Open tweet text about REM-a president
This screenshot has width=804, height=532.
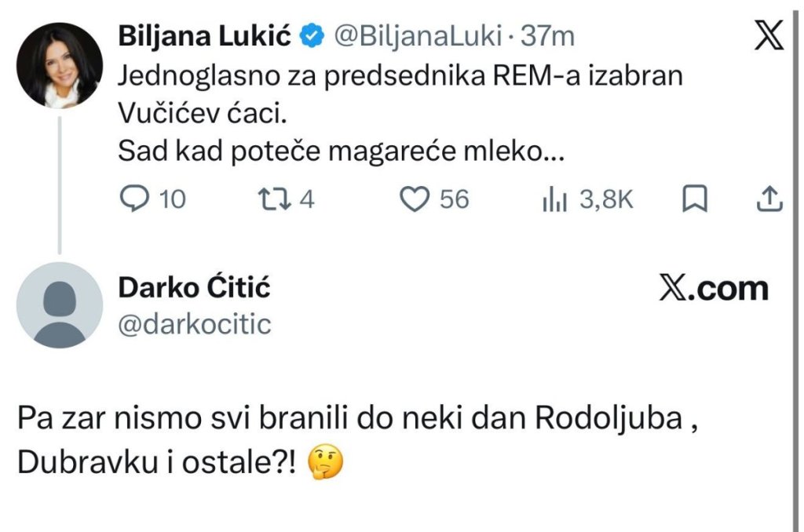400,113
